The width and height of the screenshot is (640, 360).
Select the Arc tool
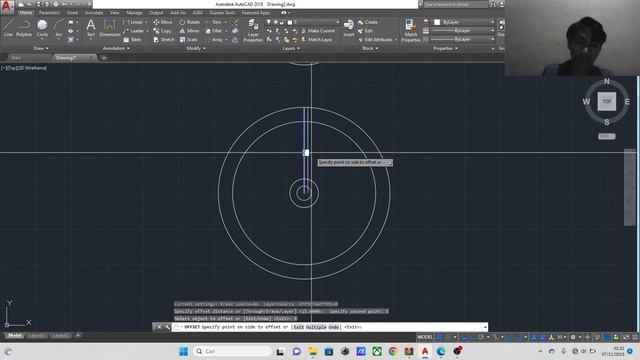[x=59, y=28]
